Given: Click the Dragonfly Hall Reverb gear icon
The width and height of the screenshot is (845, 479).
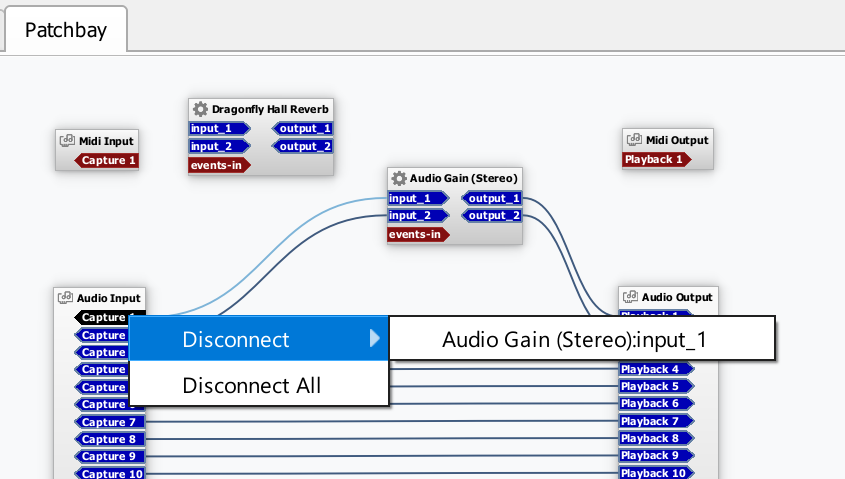Looking at the screenshot, I should [200, 108].
